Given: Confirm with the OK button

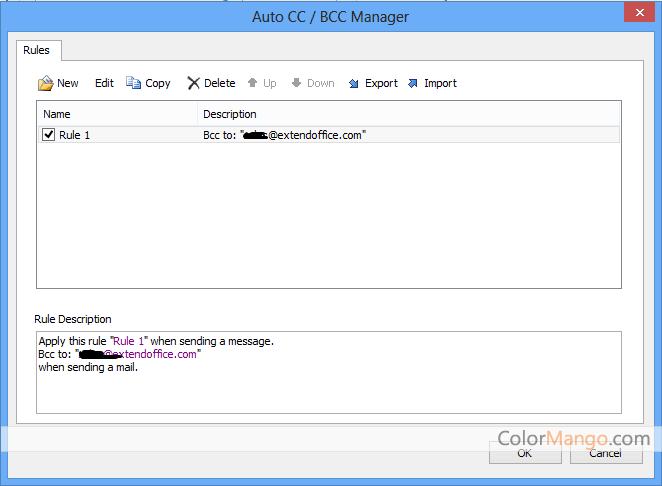Looking at the screenshot, I should coord(524,453).
